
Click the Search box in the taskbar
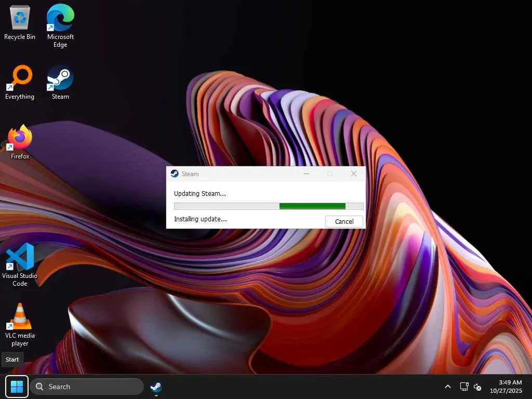(x=87, y=387)
